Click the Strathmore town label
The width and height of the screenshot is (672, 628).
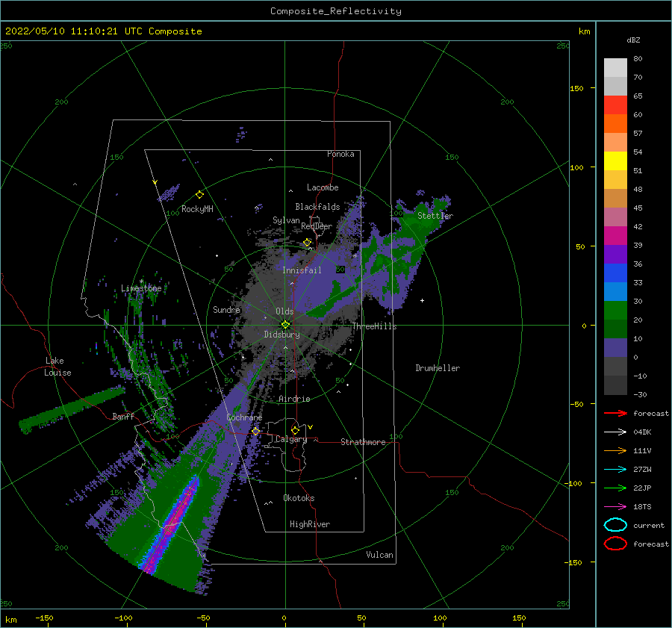point(363,442)
